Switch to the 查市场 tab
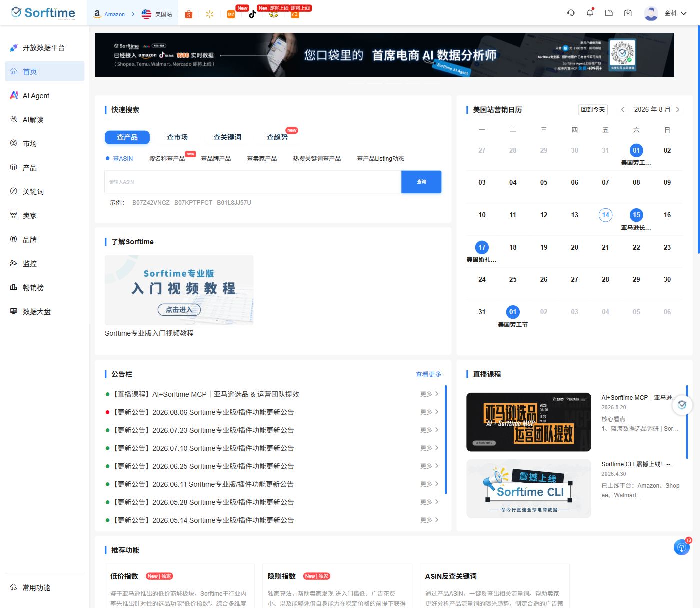 177,137
